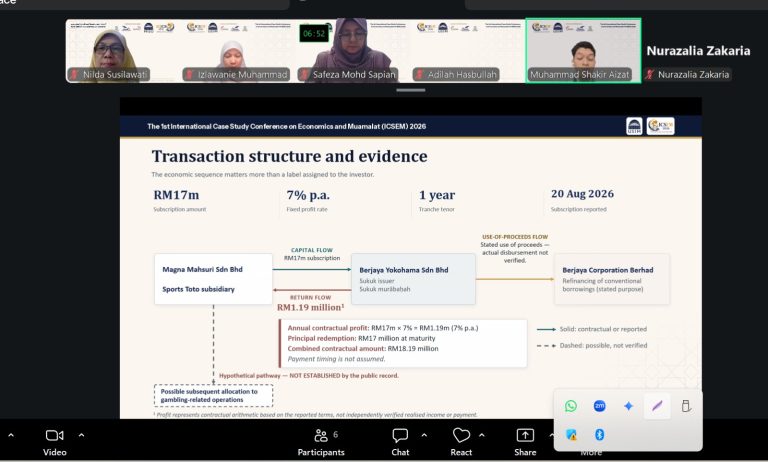Image resolution: width=768 pixels, height=462 pixels.
Task: Click the USB safely remove hardware icon
Action: click(x=686, y=406)
